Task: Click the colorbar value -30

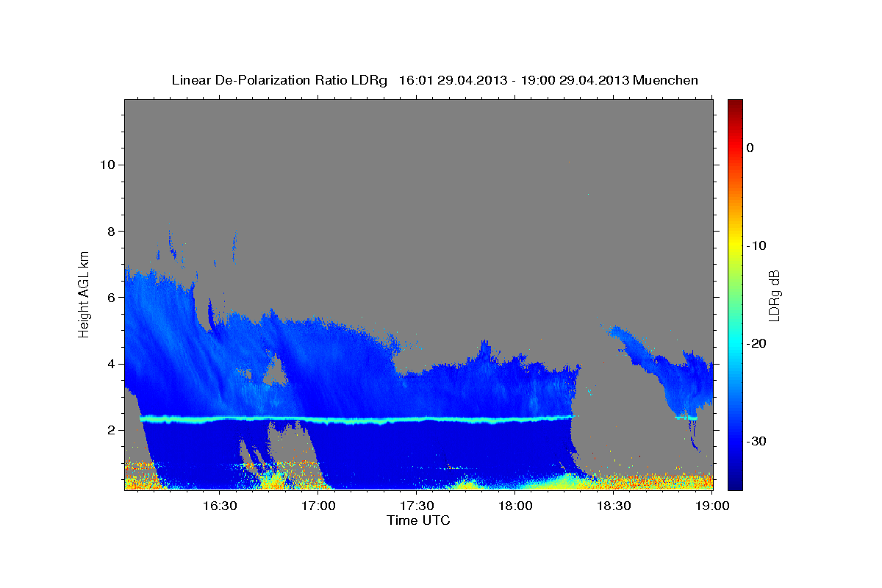Action: (x=757, y=441)
